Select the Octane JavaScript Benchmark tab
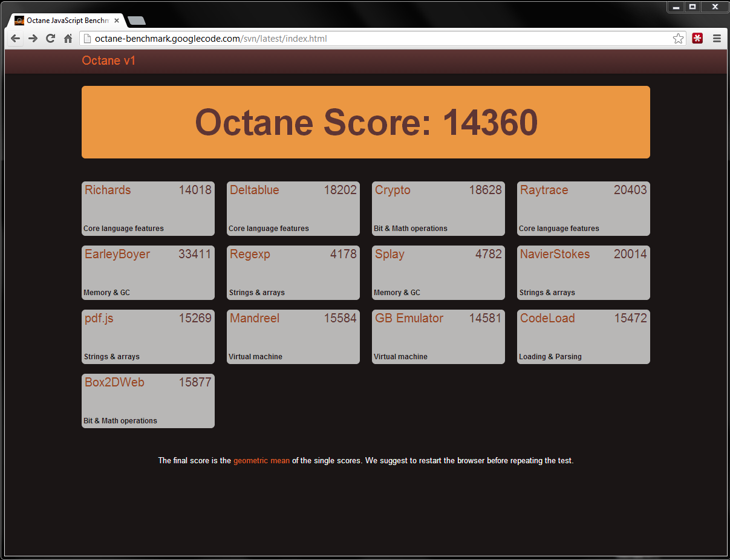The image size is (730, 560). (x=67, y=21)
